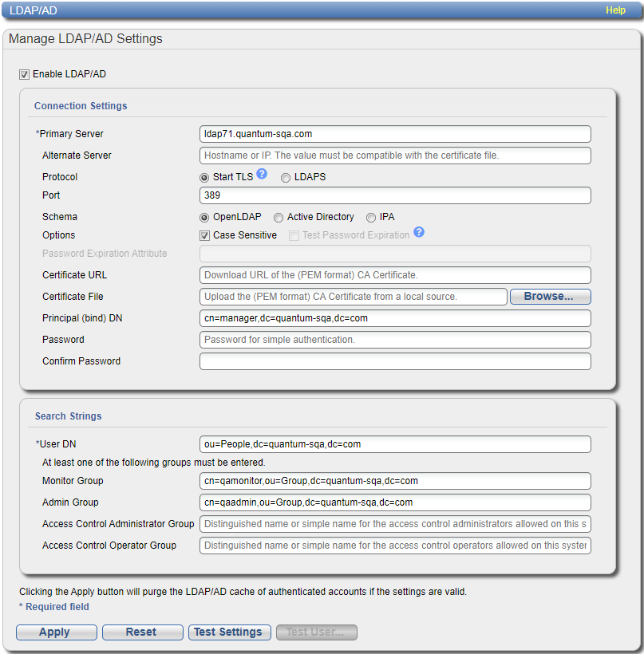Click the Port number field
This screenshot has width=644, height=654.
[395, 195]
